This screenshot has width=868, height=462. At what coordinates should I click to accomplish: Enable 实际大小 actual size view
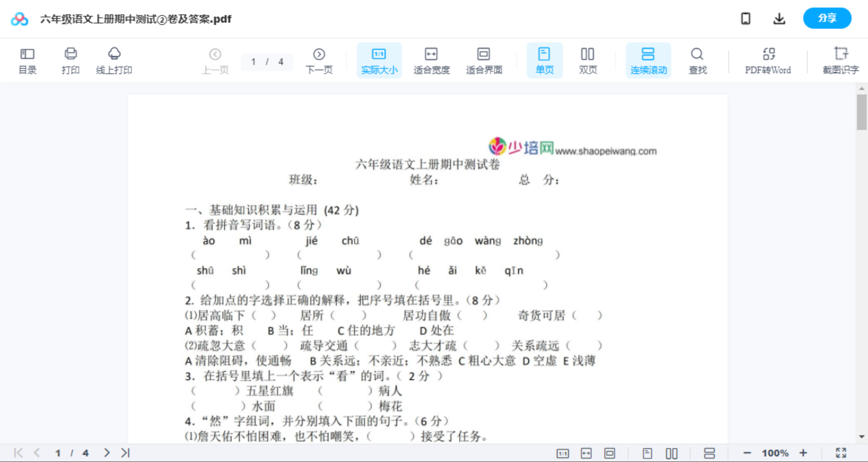pos(379,60)
